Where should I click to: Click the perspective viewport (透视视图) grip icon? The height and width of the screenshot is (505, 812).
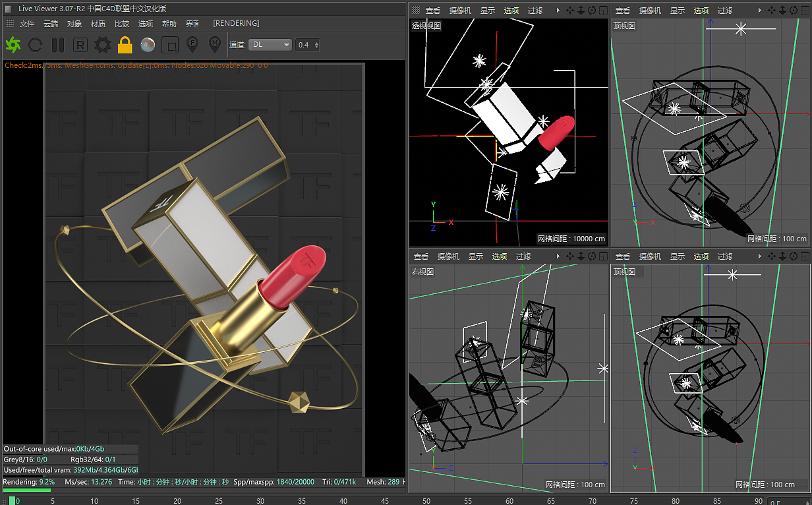click(x=417, y=11)
